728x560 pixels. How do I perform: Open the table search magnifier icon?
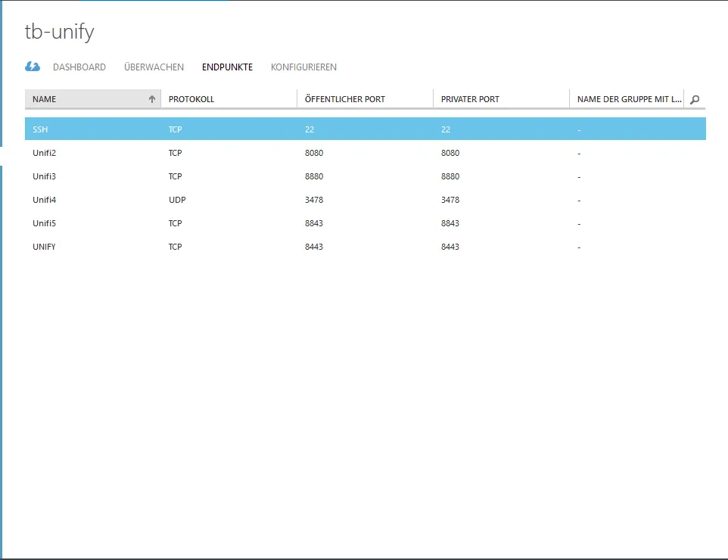(695, 99)
